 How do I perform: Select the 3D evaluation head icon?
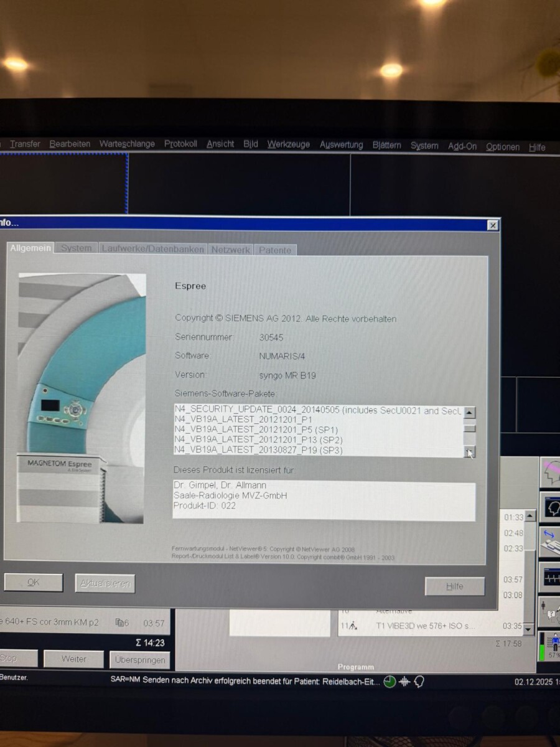pos(551,472)
